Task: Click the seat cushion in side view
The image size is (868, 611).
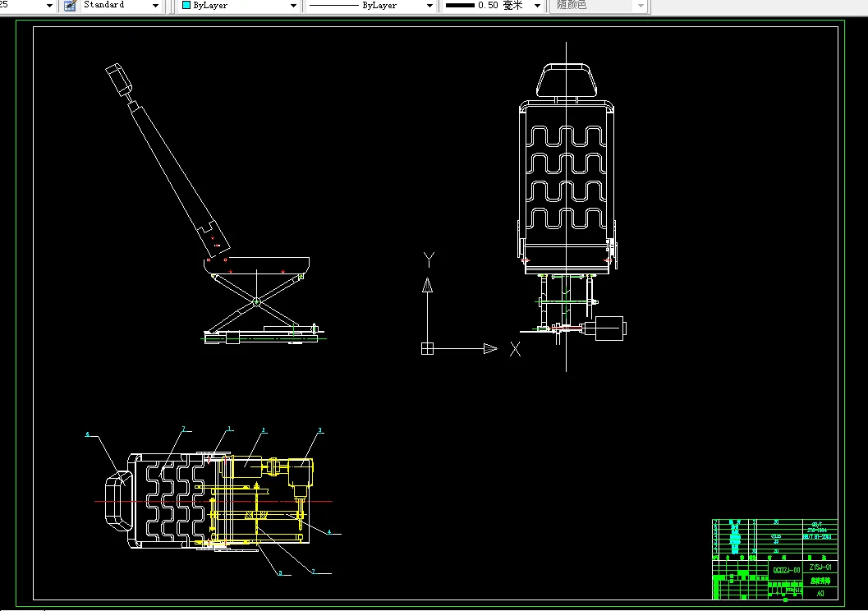Action: coord(257,265)
